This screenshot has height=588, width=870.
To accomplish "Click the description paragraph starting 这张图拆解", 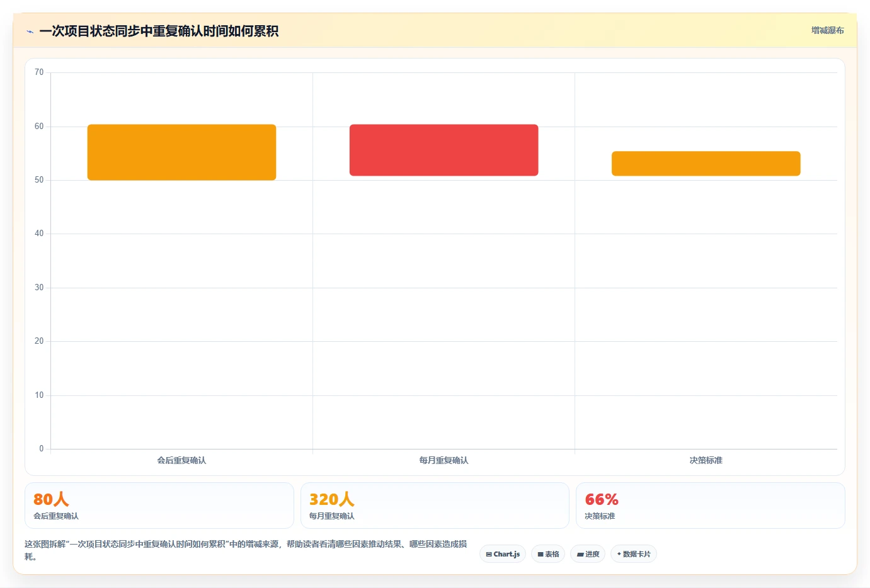I will pyautogui.click(x=246, y=550).
